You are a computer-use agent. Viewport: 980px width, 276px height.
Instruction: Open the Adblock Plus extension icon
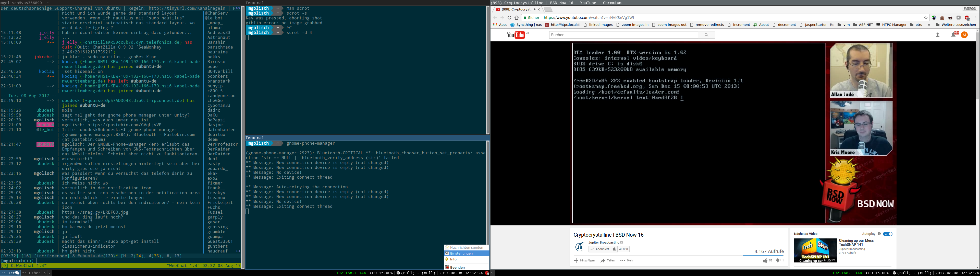(x=967, y=18)
